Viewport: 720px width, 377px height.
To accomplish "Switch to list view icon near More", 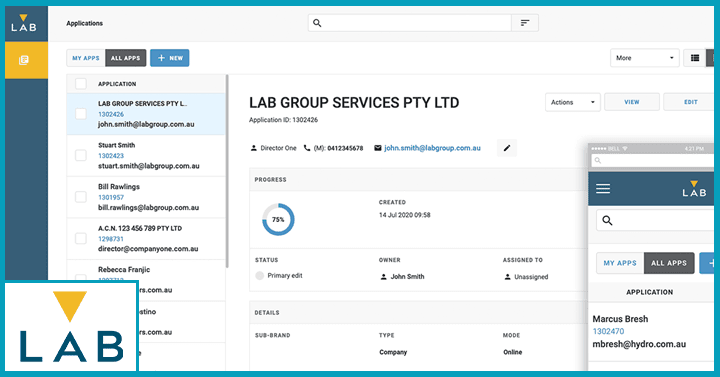I will [x=695, y=58].
